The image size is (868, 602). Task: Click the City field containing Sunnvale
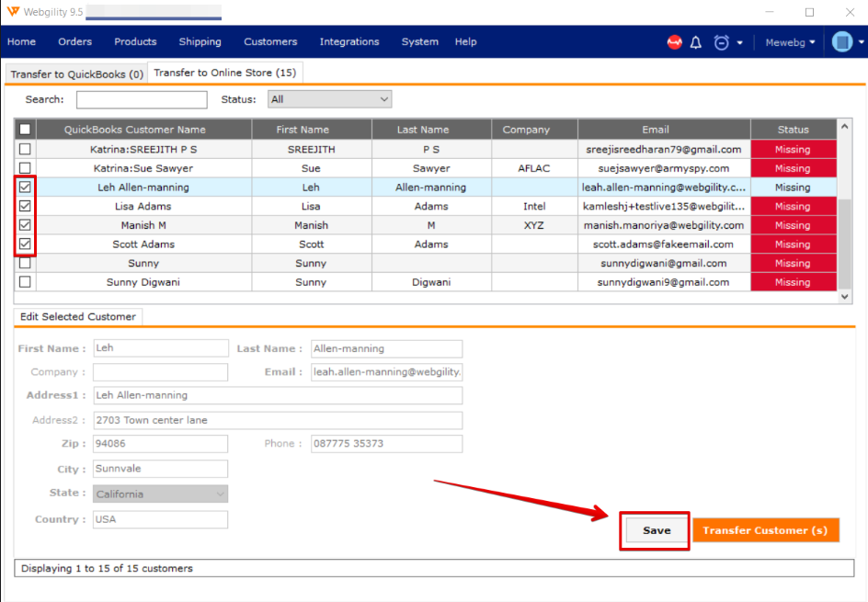[x=161, y=469]
